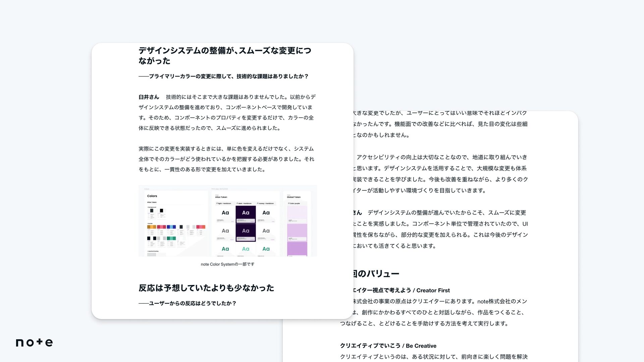This screenshot has height=362, width=644.
Task: Click the lightest purple Global Token swatch
Action: pos(297,212)
